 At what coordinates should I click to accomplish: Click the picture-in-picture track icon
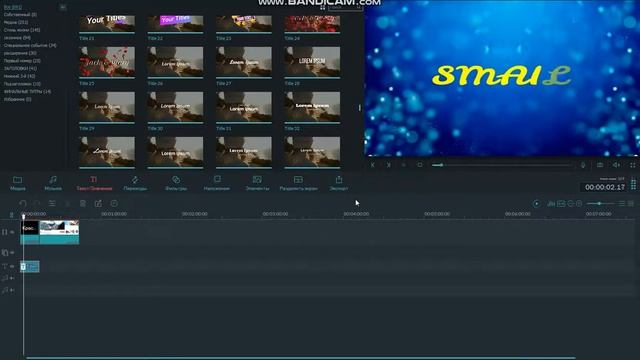(4, 253)
